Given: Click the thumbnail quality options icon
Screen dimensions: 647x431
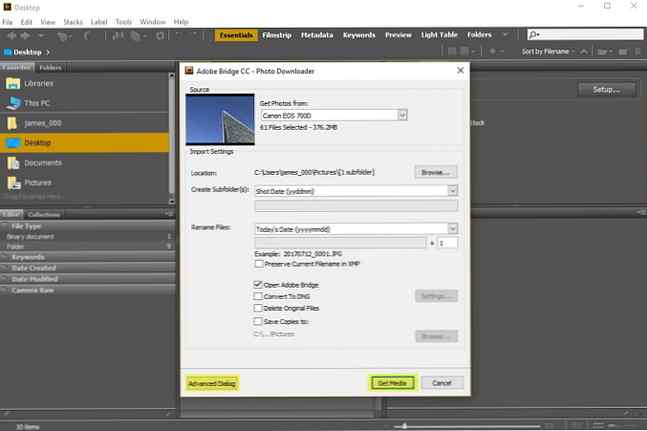Looking at the screenshot, I should (x=464, y=52).
